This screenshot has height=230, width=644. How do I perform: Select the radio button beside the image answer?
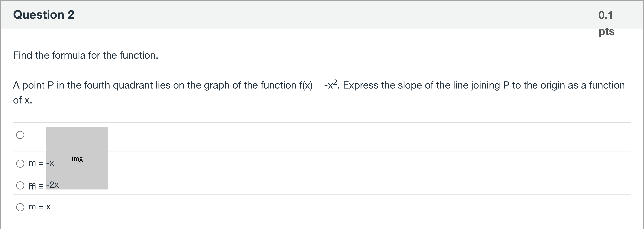(20, 135)
